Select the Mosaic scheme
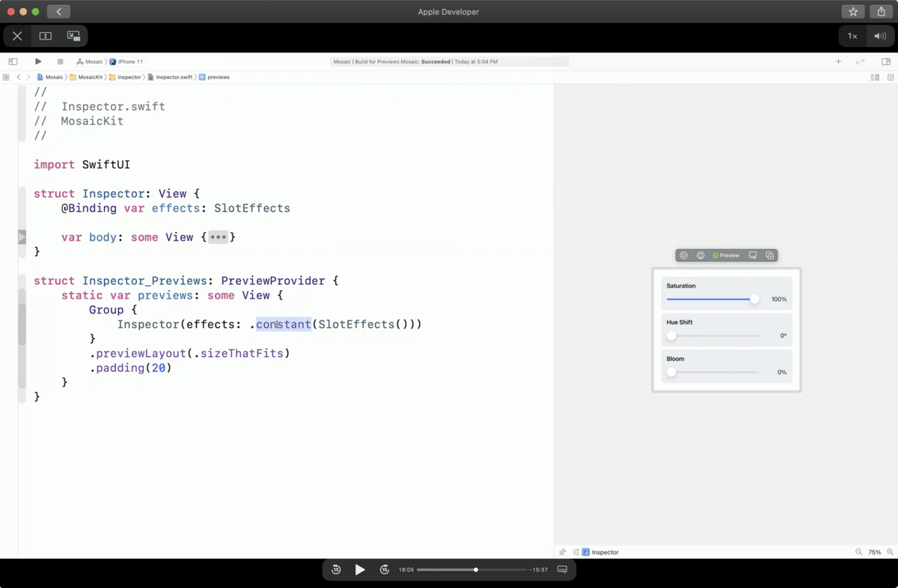The width and height of the screenshot is (898, 588). tap(90, 61)
